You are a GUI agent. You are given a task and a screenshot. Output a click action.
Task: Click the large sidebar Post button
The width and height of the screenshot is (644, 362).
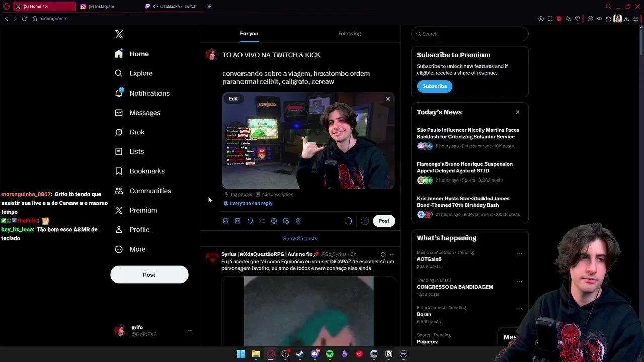(x=149, y=275)
